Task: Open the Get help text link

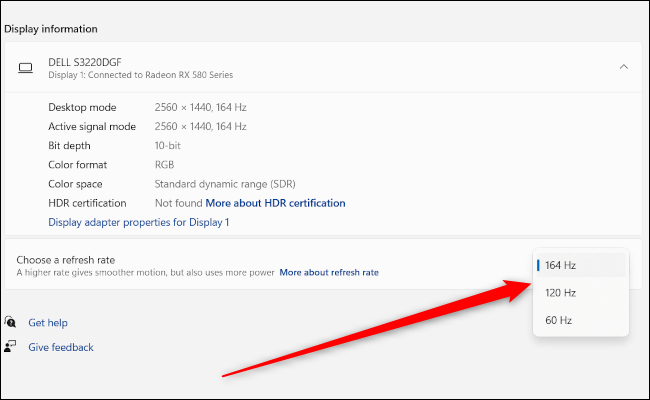Action: click(48, 323)
